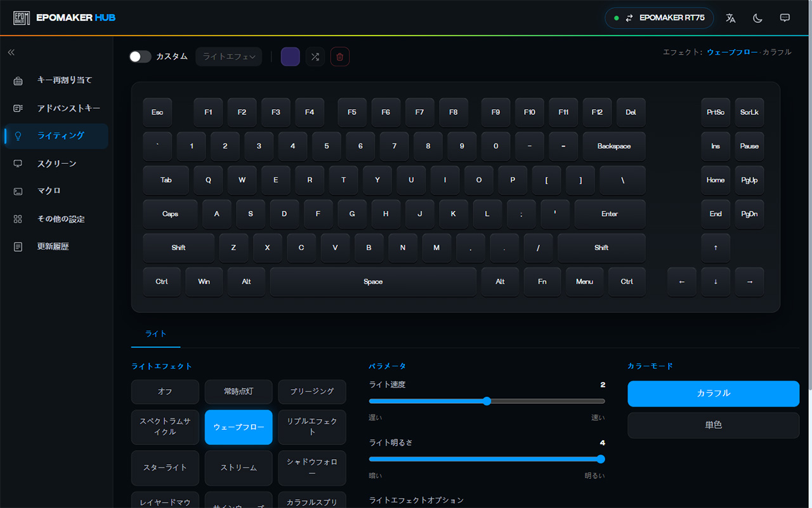The image size is (812, 508).
Task: Select ライティング in the sidebar
Action: 56,136
